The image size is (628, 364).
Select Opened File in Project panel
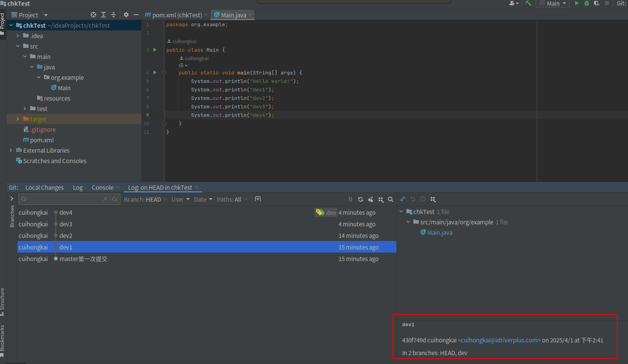(x=93, y=15)
